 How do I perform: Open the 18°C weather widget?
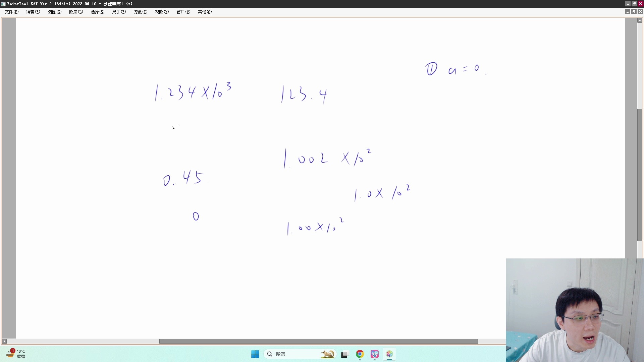coord(16,354)
